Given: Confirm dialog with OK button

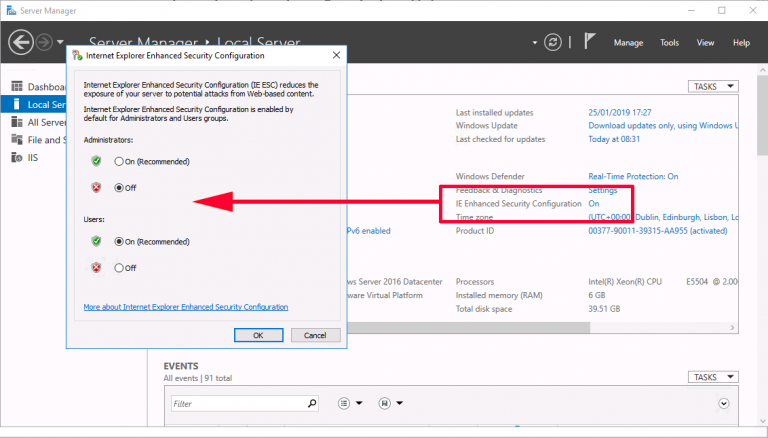Looking at the screenshot, I should point(258,335).
